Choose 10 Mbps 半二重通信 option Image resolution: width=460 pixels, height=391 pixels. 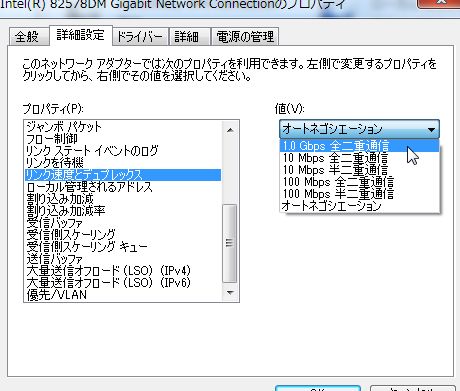[360, 170]
